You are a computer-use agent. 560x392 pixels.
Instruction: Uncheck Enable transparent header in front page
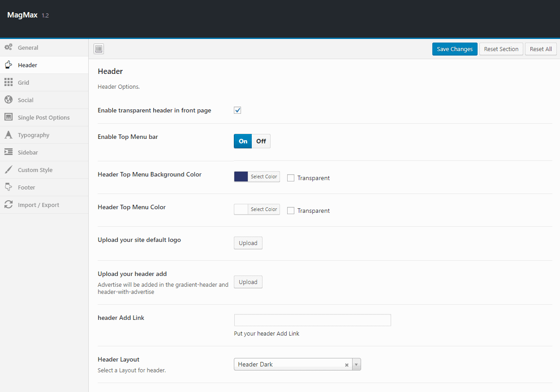click(237, 110)
